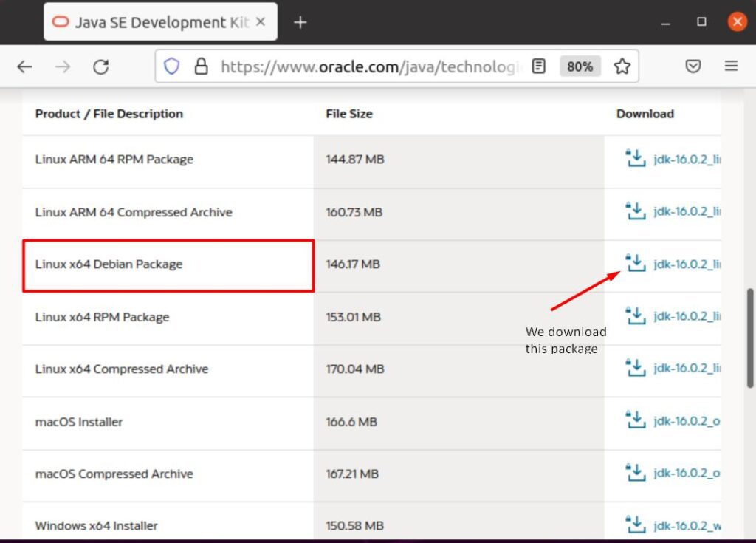Reload the Oracle download page

[101, 66]
